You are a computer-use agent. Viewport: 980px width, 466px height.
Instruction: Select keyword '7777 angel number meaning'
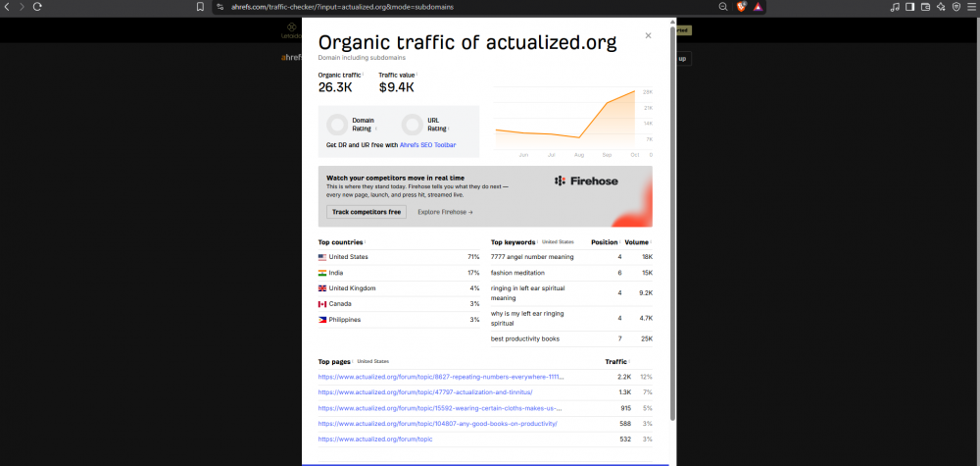532,257
